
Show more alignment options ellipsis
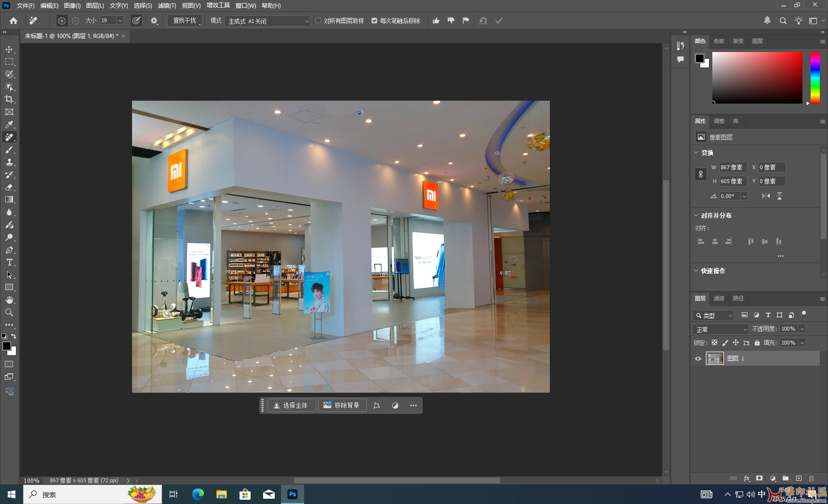(780, 256)
